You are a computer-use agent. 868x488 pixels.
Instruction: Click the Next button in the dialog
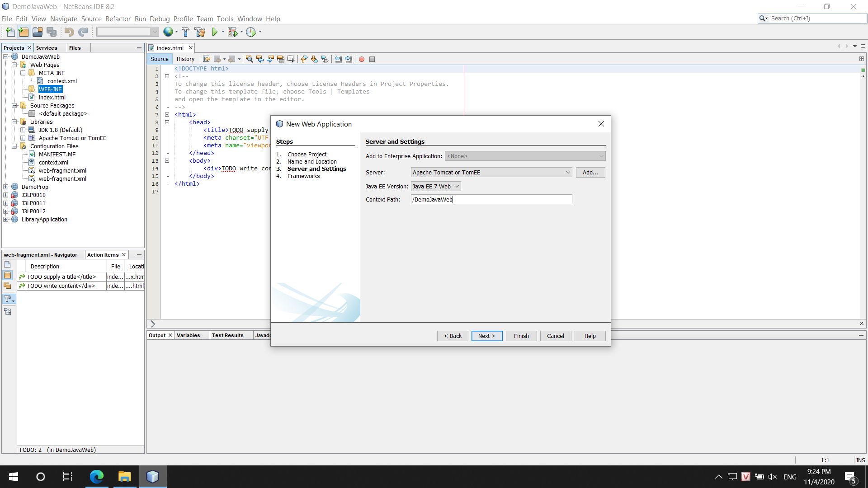point(486,336)
